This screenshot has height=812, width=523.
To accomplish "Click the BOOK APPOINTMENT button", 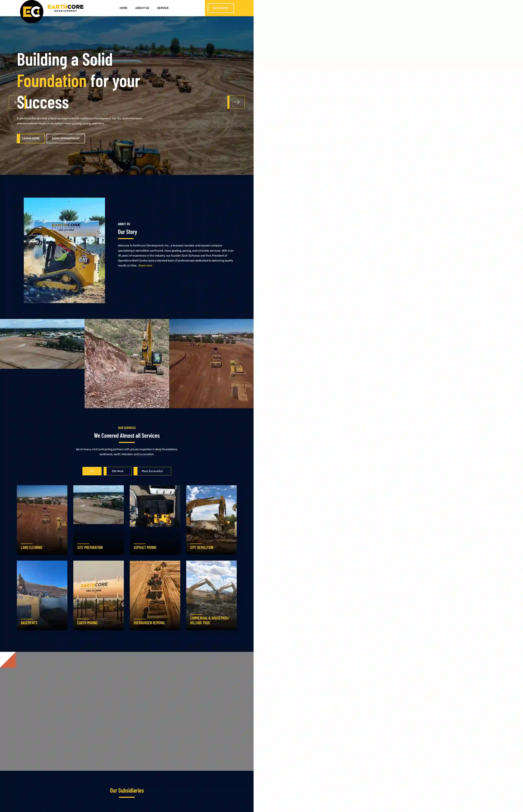I will pyautogui.click(x=66, y=139).
